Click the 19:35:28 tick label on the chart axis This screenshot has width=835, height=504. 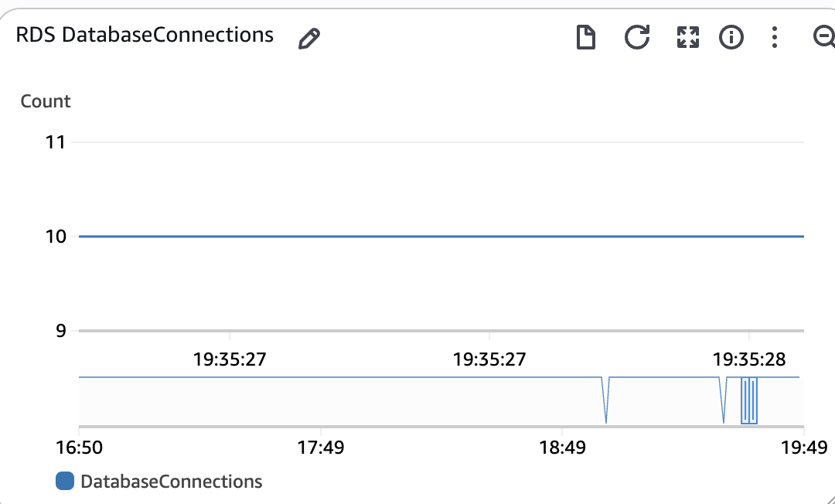749,359
